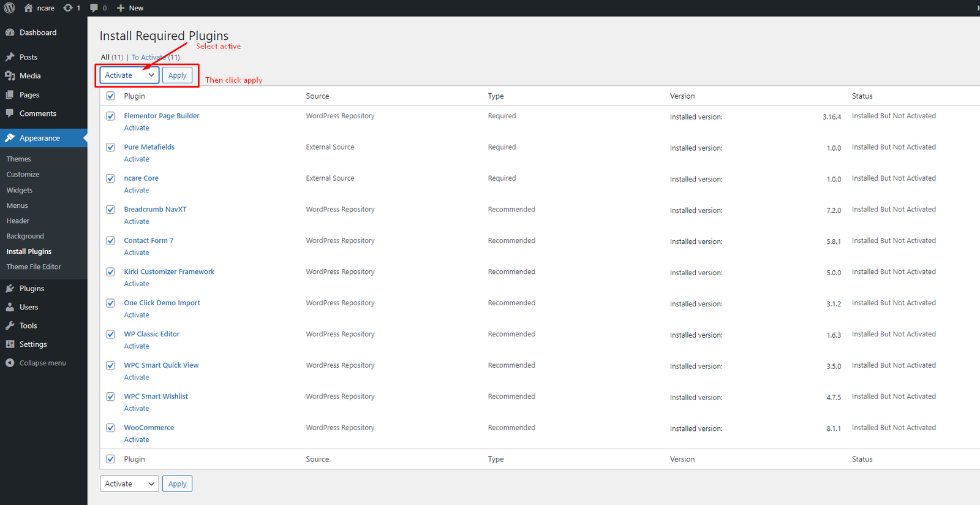The width and height of the screenshot is (980, 505).
Task: Open Menus submenu item
Action: (17, 205)
